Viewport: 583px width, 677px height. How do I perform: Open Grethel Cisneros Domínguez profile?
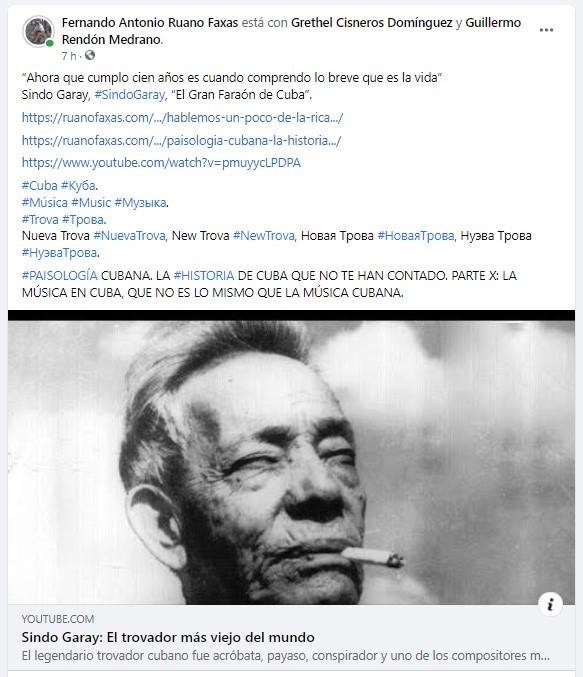click(x=372, y=22)
